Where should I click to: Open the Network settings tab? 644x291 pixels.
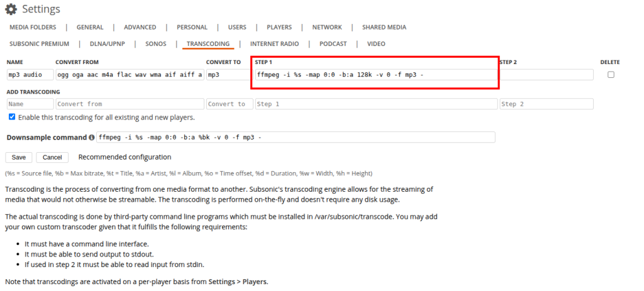pyautogui.click(x=327, y=27)
